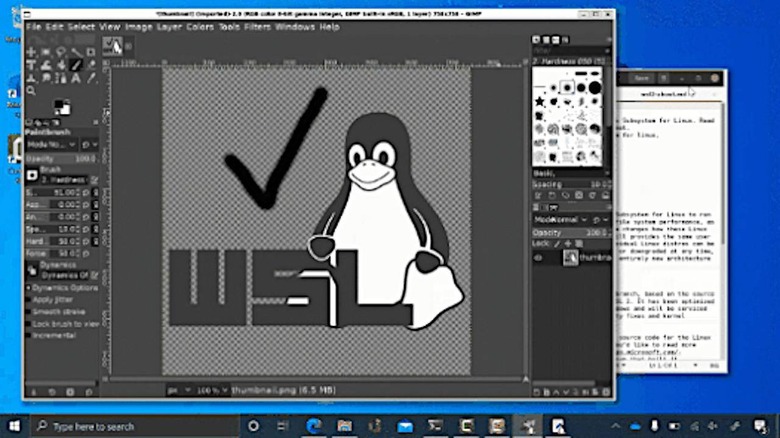Viewport: 780px width, 438px height.
Task: Select the Warp Transform tool
Action: pyautogui.click(x=46, y=65)
